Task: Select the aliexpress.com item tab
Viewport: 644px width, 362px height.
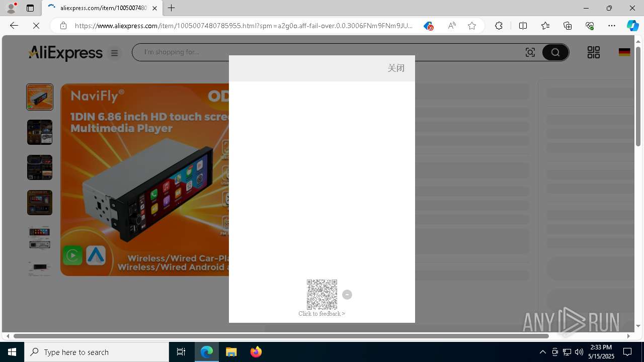Action: pyautogui.click(x=102, y=8)
